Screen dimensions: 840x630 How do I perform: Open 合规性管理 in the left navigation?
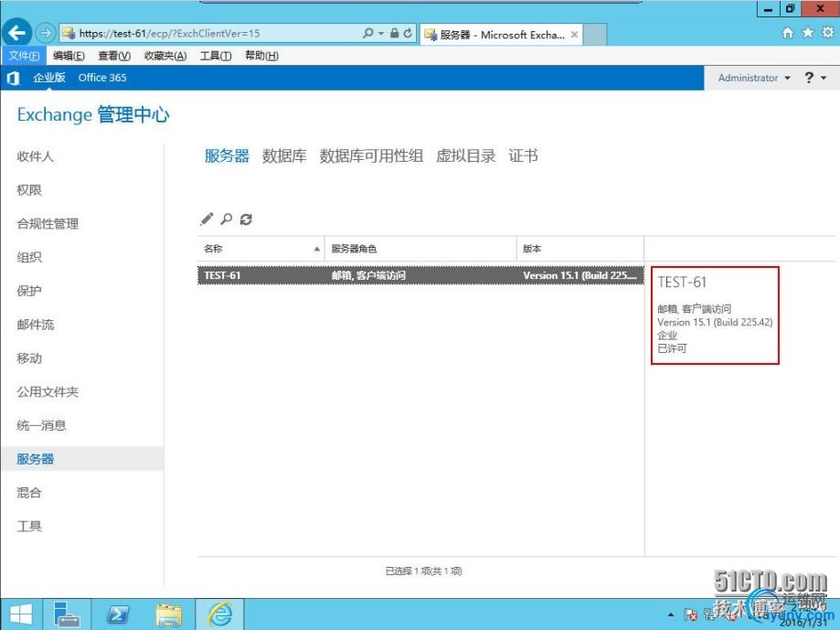(48, 224)
